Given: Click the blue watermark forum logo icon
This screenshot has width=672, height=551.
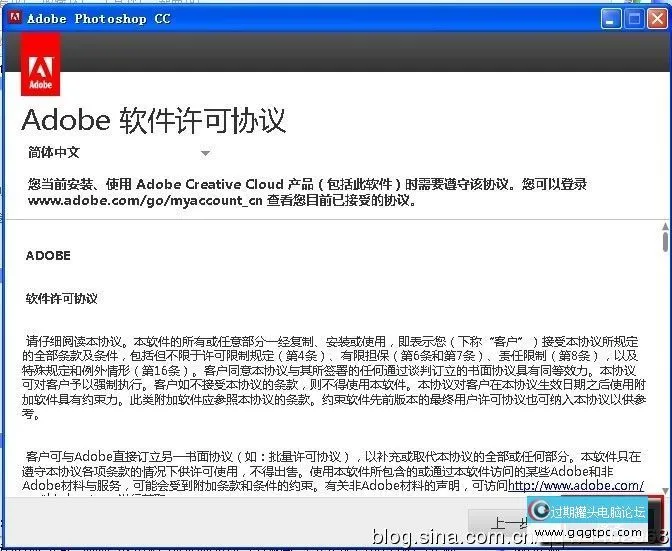Looking at the screenshot, I should 540,511.
